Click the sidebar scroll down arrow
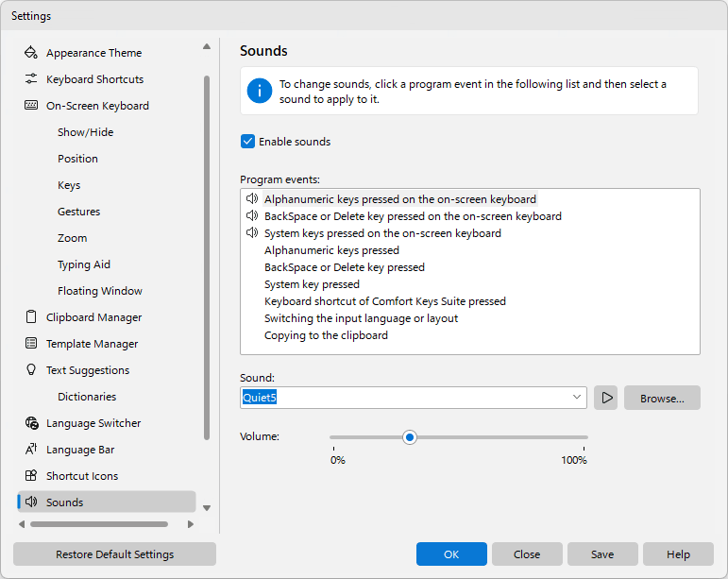 [x=207, y=508]
